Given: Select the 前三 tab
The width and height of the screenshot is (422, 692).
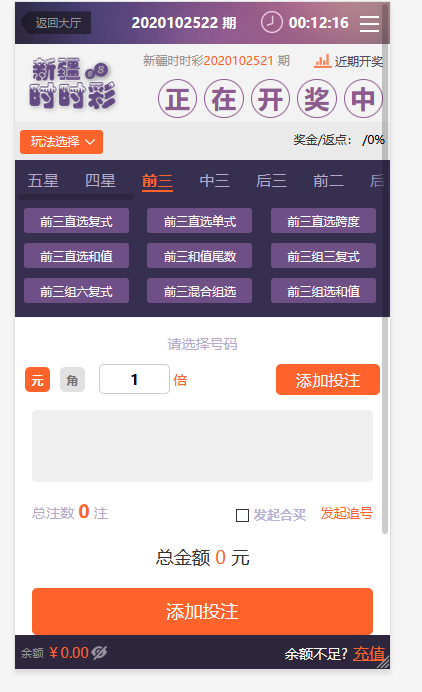Looking at the screenshot, I should point(157,181).
